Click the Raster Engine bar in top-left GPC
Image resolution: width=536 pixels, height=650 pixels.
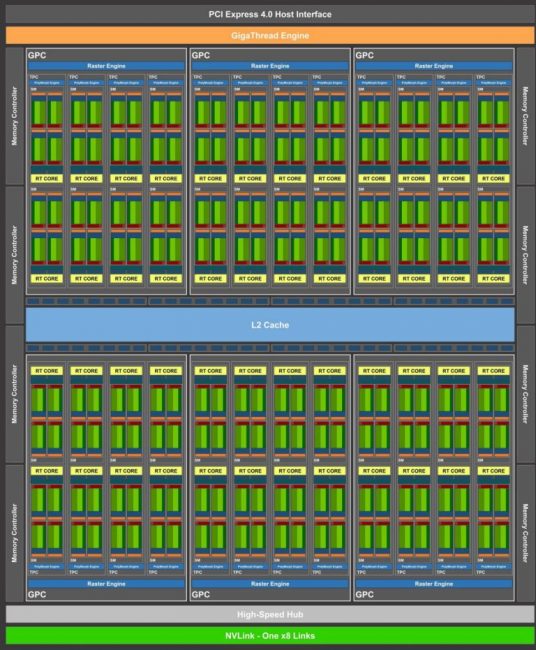coord(106,66)
